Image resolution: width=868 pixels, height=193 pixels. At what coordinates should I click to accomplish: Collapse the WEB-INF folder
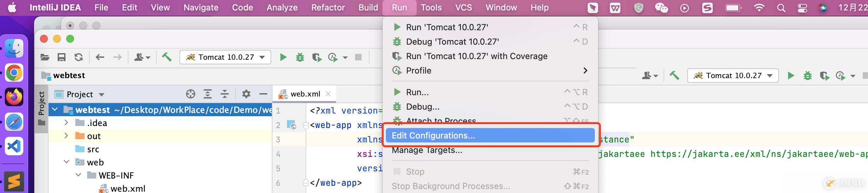click(x=78, y=175)
